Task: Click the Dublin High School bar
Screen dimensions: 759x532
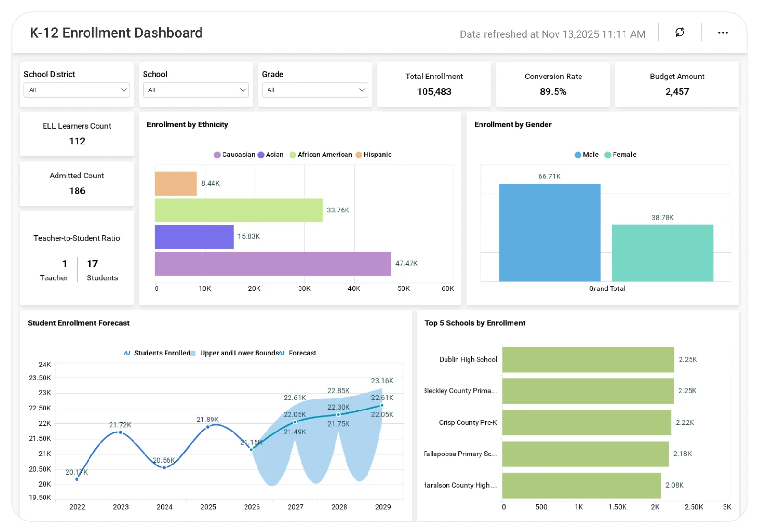Action: (x=588, y=360)
